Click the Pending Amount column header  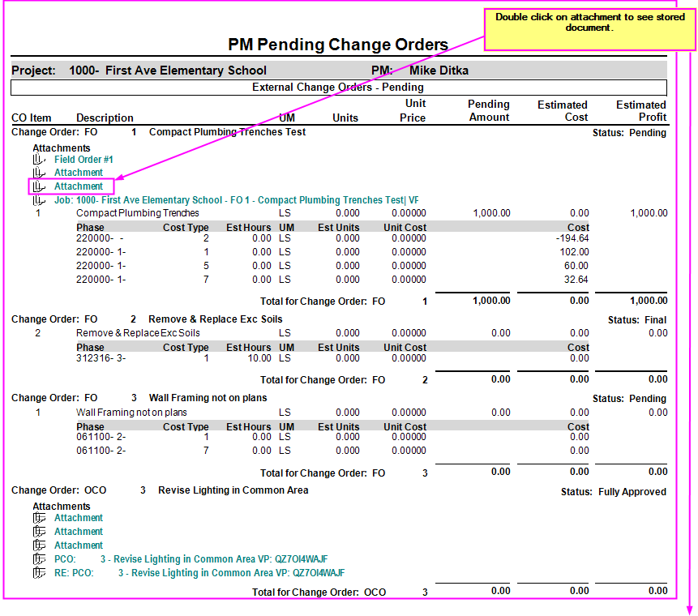489,111
